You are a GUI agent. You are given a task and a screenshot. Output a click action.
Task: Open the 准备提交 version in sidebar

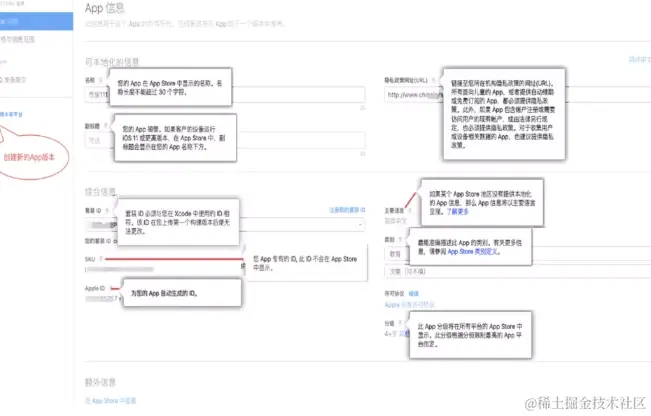(x=14, y=80)
